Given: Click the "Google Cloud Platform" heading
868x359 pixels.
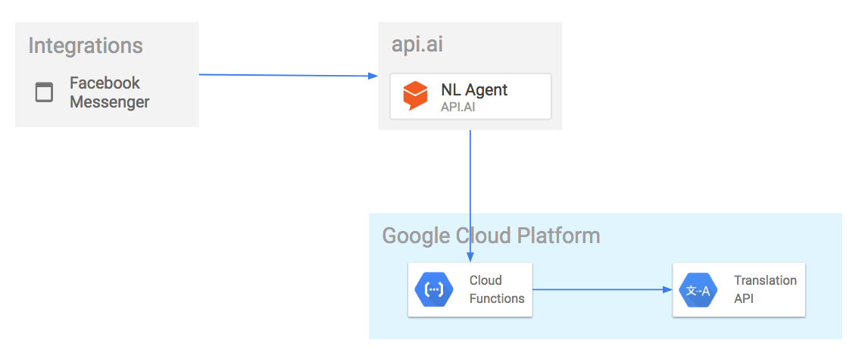Looking at the screenshot, I should click(491, 236).
